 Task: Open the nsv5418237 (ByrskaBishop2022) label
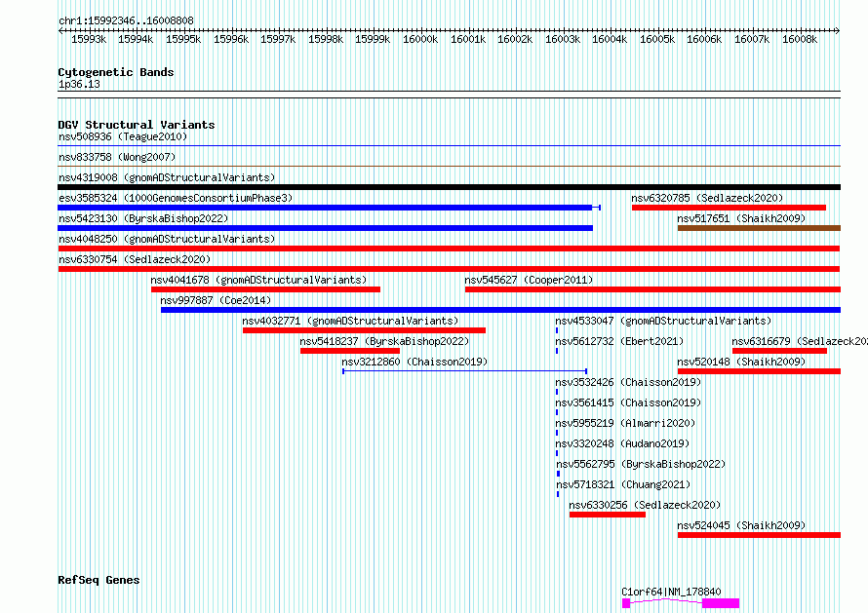(384, 341)
